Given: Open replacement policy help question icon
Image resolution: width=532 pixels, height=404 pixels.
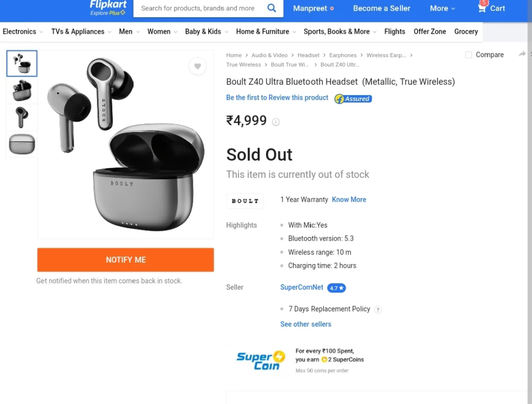Looking at the screenshot, I should click(x=378, y=309).
